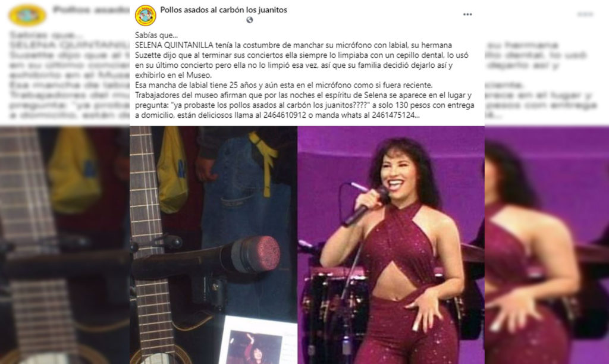The height and width of the screenshot is (364, 609).
Task: Click WhatsApp number 2461475124 in the post
Action: tap(394, 115)
